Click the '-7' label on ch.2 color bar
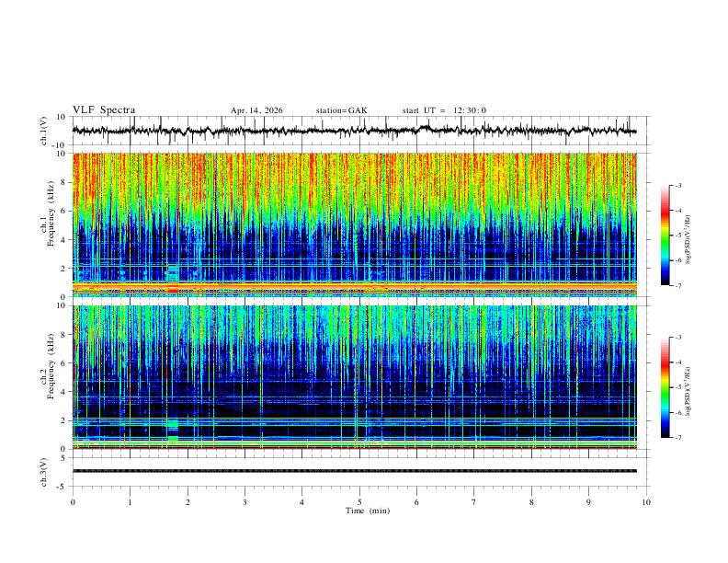The height and width of the screenshot is (563, 728). point(677,438)
